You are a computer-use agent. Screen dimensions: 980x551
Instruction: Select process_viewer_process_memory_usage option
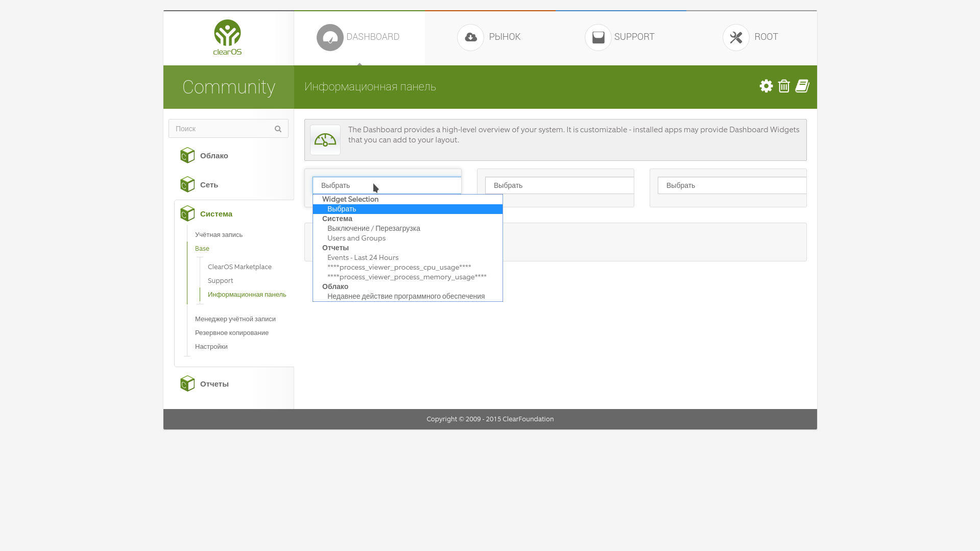[x=408, y=277]
